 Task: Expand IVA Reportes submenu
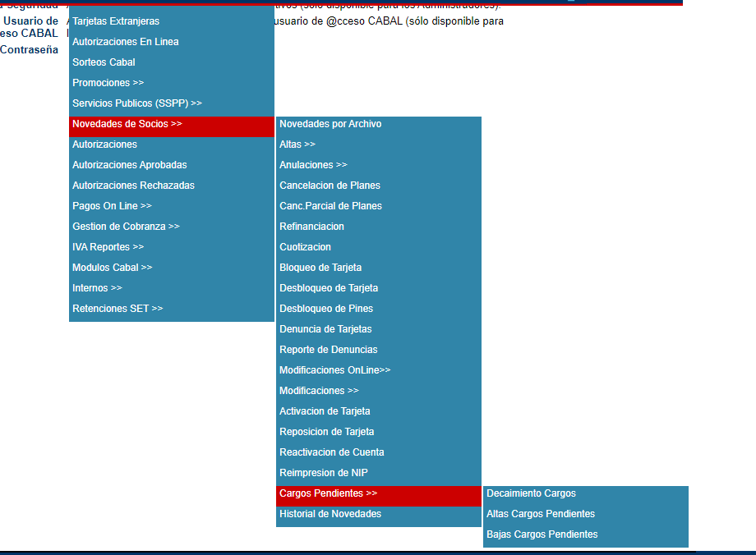pos(108,247)
